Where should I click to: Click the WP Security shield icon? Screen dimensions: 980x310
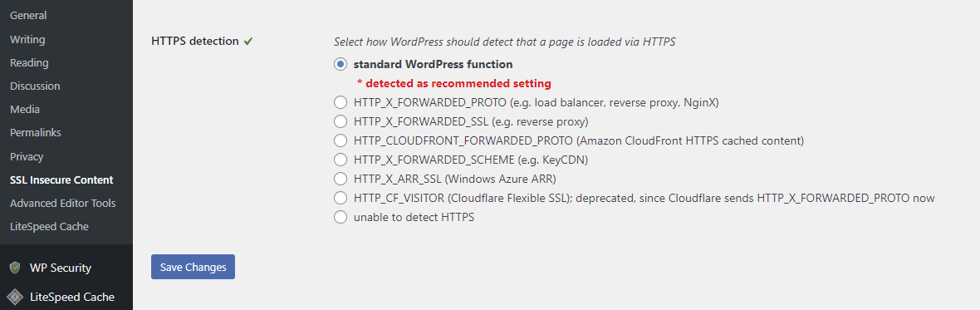point(15,268)
